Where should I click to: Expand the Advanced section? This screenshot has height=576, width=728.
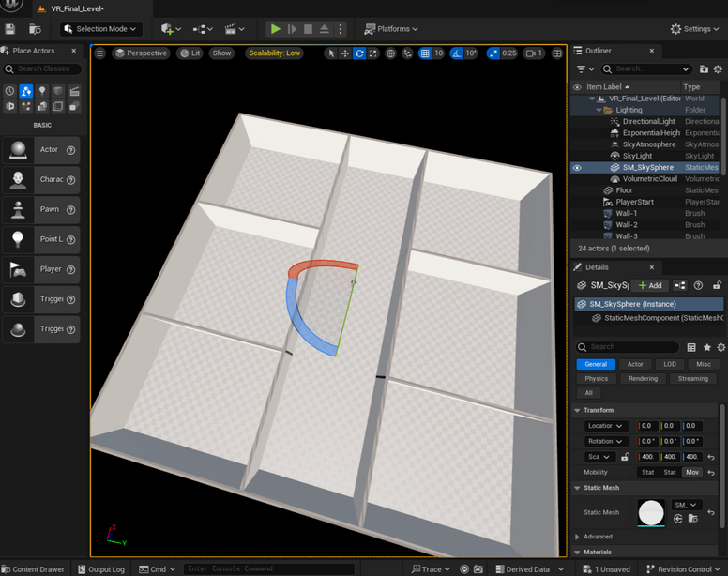click(x=577, y=537)
